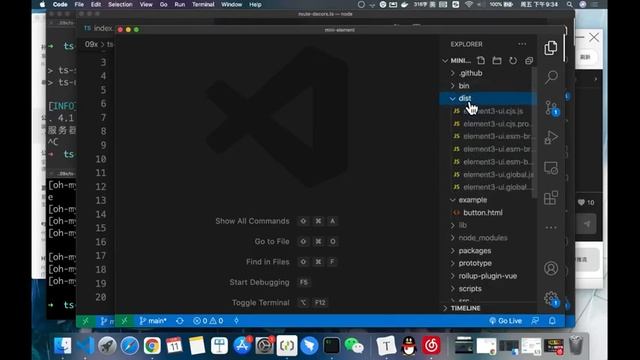Expand the rollup-plugin-vue folder
640x360 pixels.
pos(487,276)
